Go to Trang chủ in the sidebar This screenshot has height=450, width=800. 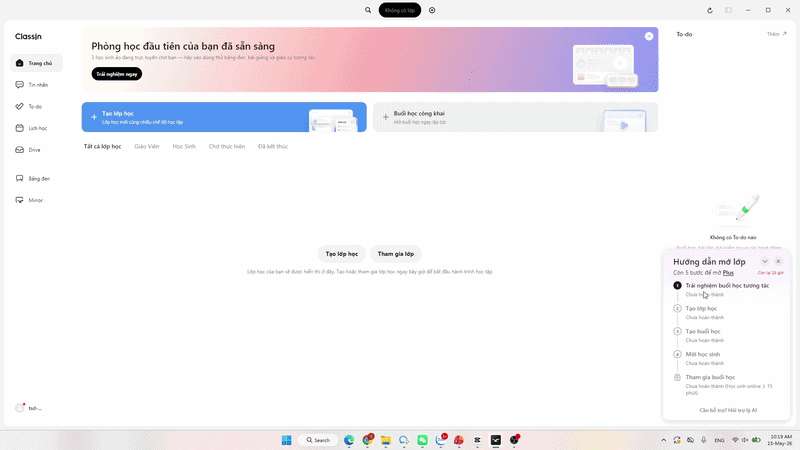click(x=36, y=63)
